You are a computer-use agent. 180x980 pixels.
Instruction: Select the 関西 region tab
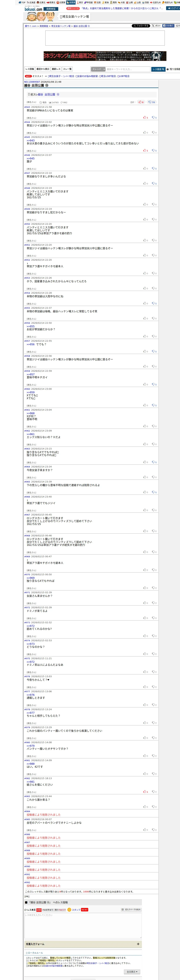tap(113, 2)
